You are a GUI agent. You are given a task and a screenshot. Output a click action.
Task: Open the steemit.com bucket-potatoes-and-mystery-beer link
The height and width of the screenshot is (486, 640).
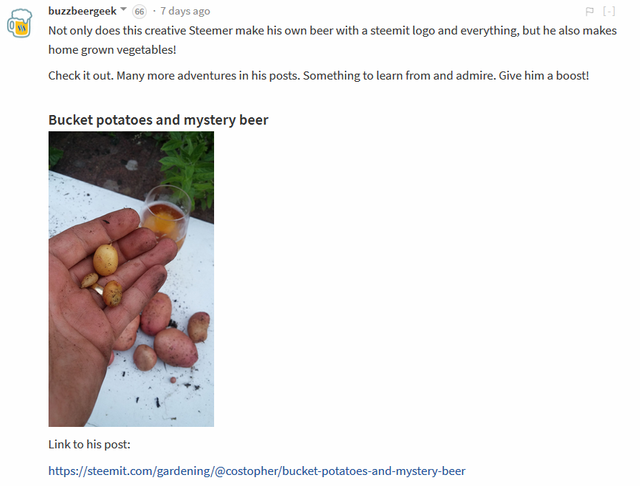coord(257,470)
